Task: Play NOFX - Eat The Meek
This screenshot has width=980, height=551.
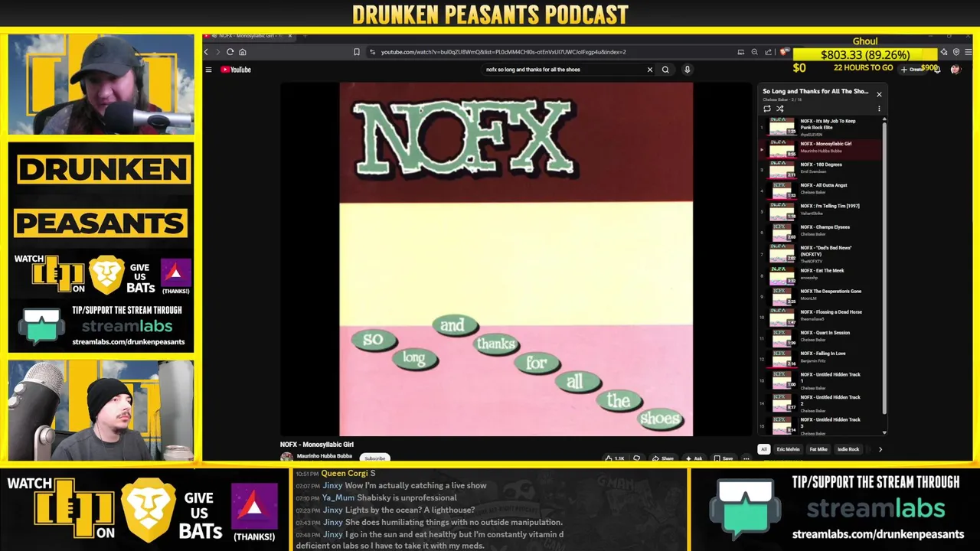Action: click(821, 274)
